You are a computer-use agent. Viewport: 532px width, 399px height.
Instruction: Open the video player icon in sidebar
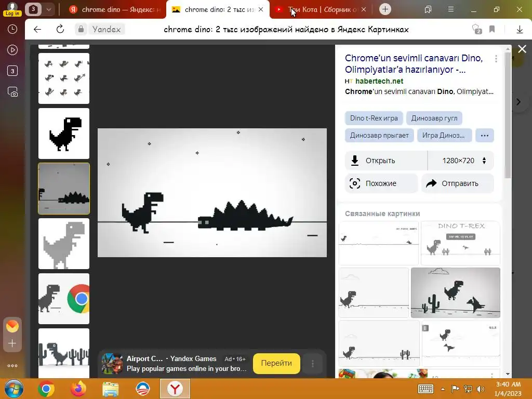tap(12, 50)
